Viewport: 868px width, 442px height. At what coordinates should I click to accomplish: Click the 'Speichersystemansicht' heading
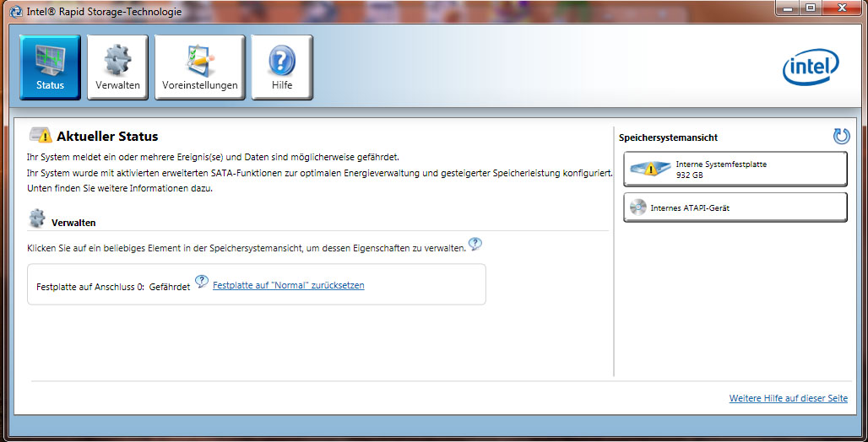[668, 137]
